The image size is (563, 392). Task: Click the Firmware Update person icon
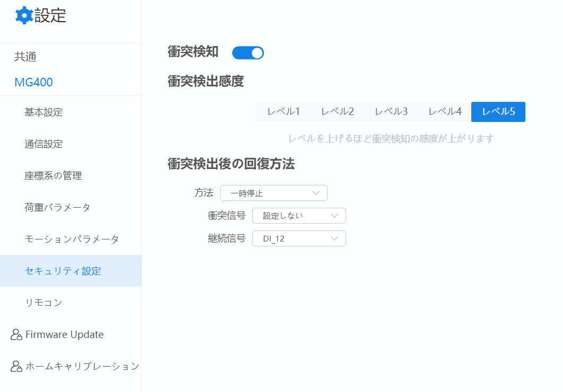coord(16,334)
